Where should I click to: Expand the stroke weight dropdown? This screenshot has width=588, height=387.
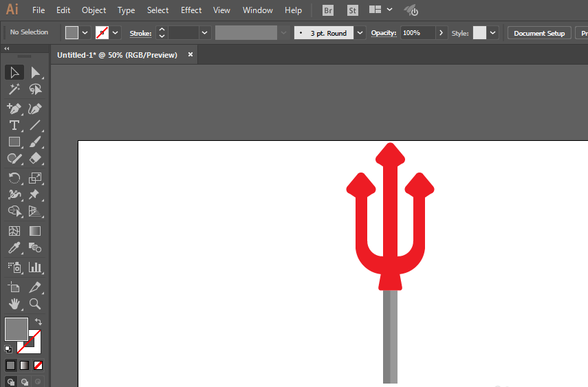(x=204, y=33)
